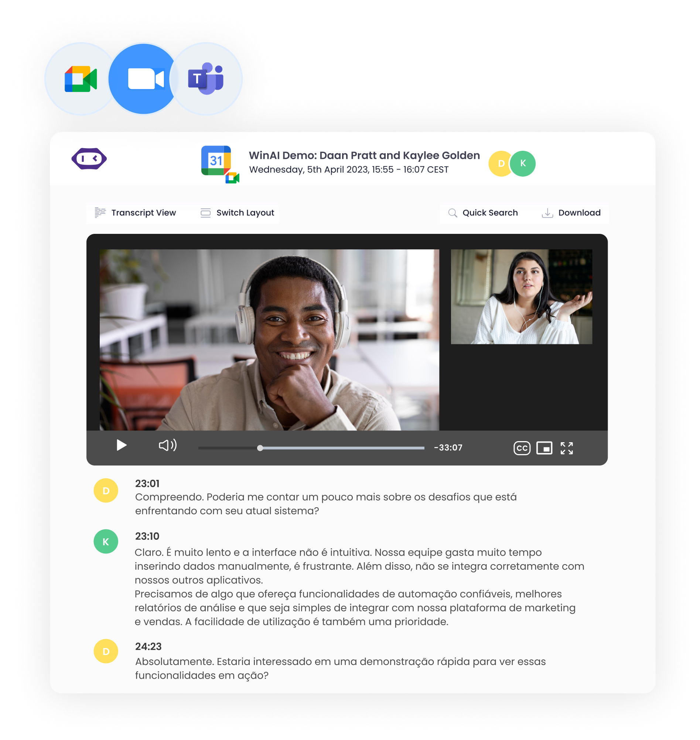Mute the video volume speaker
700x740 pixels.
tap(168, 445)
